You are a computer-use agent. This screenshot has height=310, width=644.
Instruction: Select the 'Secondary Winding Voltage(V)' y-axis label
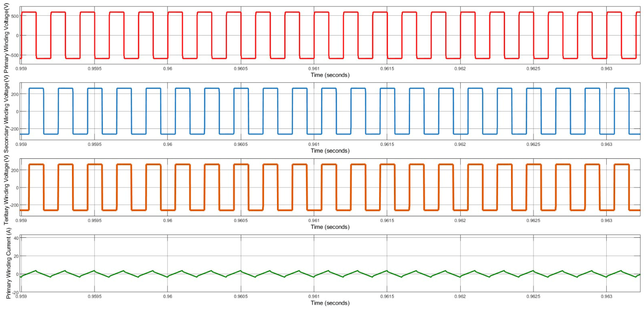pyautogui.click(x=6, y=114)
